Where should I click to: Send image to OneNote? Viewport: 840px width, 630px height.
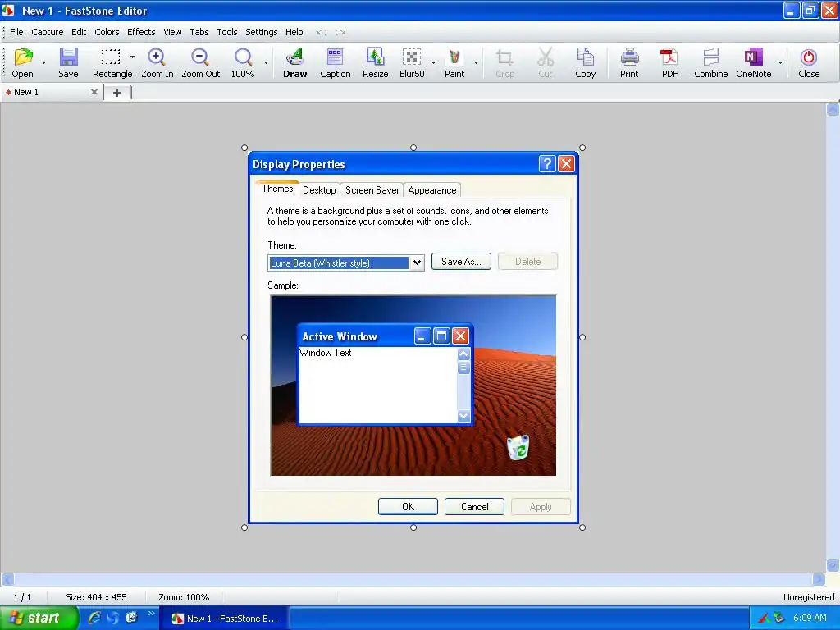coord(753,62)
